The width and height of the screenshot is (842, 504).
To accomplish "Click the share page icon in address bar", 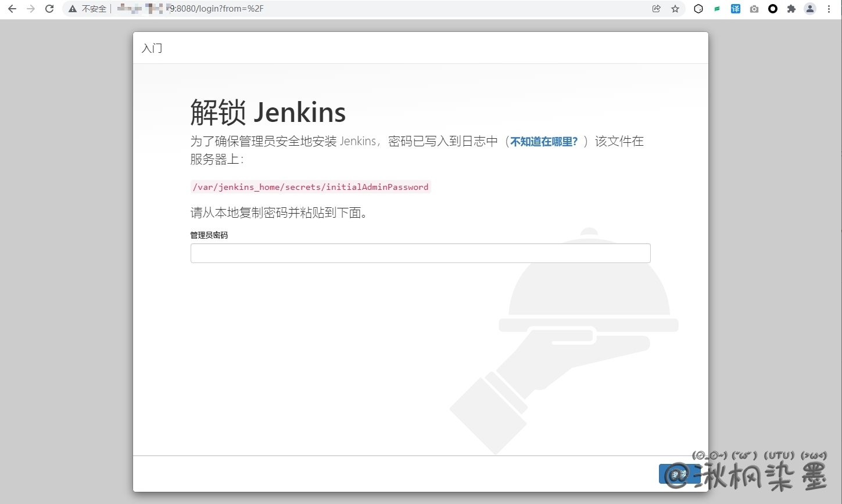I will (656, 9).
